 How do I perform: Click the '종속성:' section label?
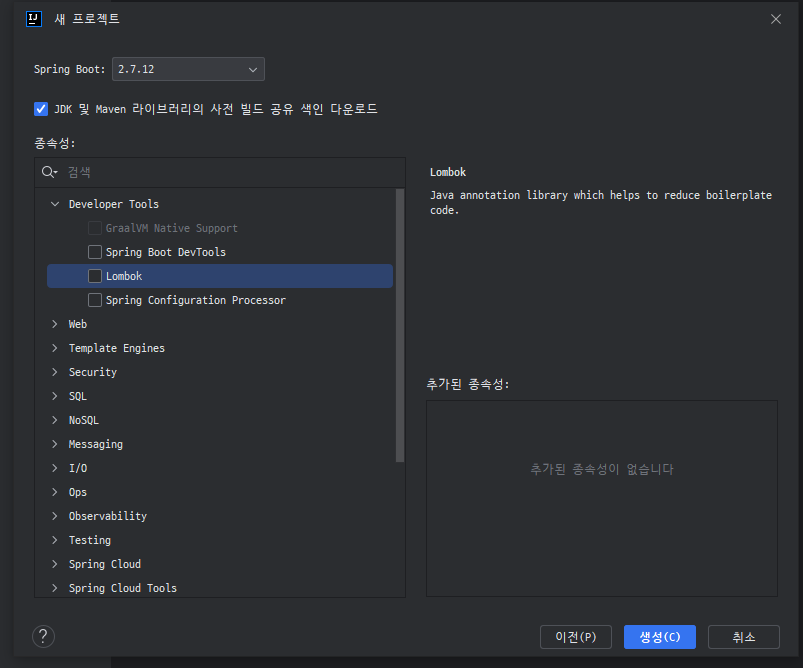coord(55,143)
